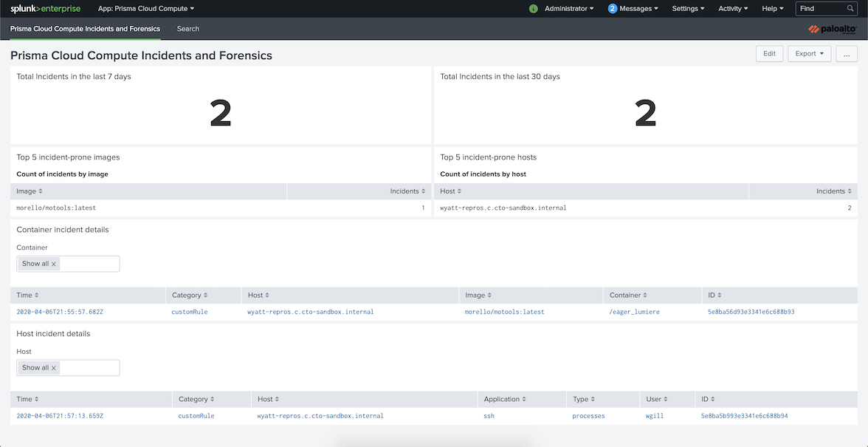Screen dimensions: 868x447
Task: Sort container incidents by ID column
Action: (714, 296)
